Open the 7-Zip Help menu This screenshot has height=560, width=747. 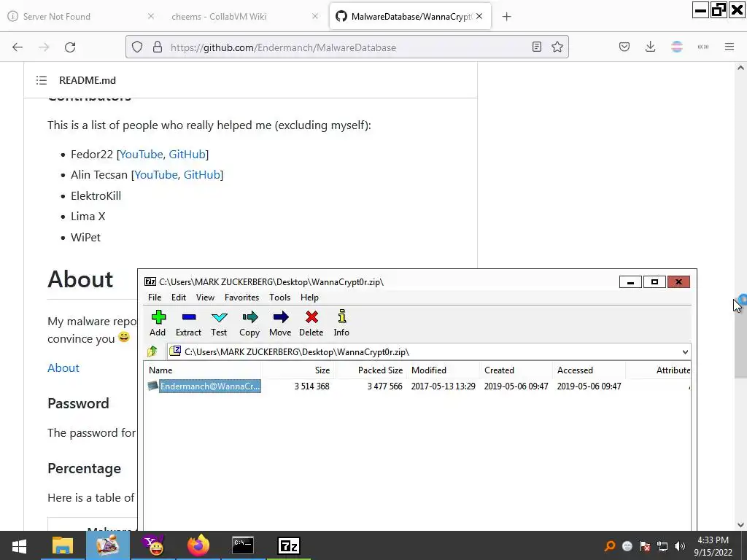[x=309, y=297]
